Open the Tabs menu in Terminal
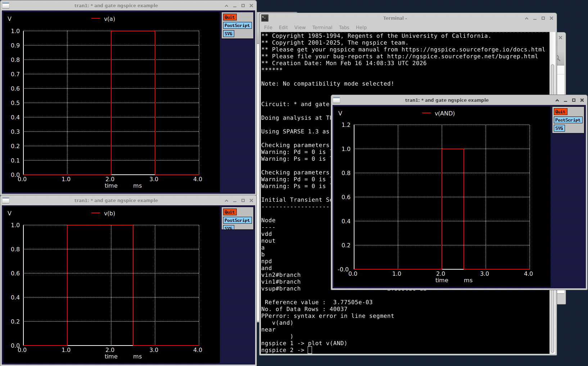Screen dimensions: 588x366 point(344,27)
